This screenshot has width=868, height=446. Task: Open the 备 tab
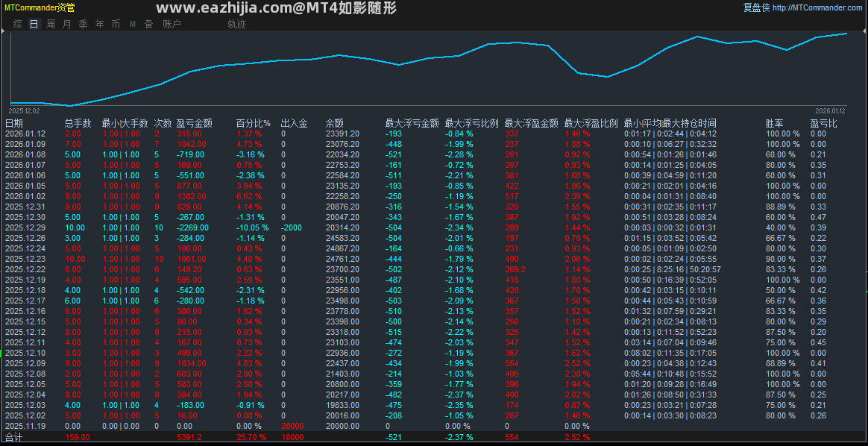tap(149, 24)
